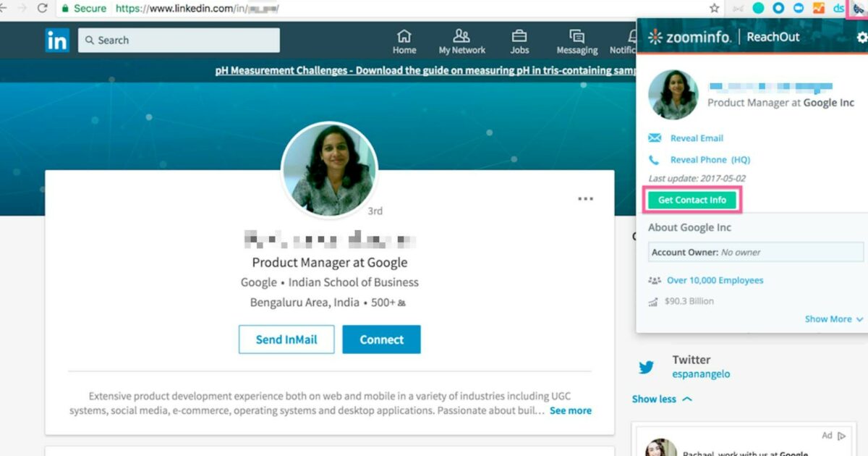Open the ZoomInfo ReachOut browser extension icon
Viewport: 868px width, 456px height.
tap(859, 9)
